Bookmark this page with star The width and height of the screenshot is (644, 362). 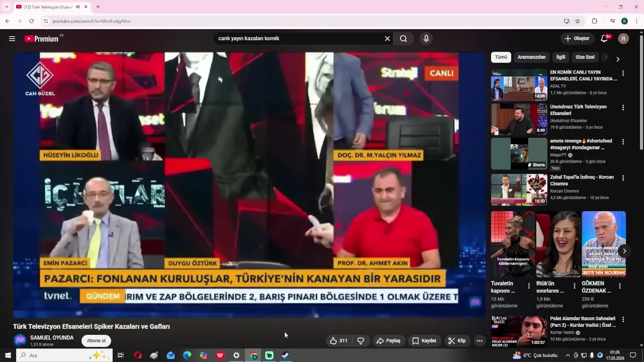coord(578,21)
